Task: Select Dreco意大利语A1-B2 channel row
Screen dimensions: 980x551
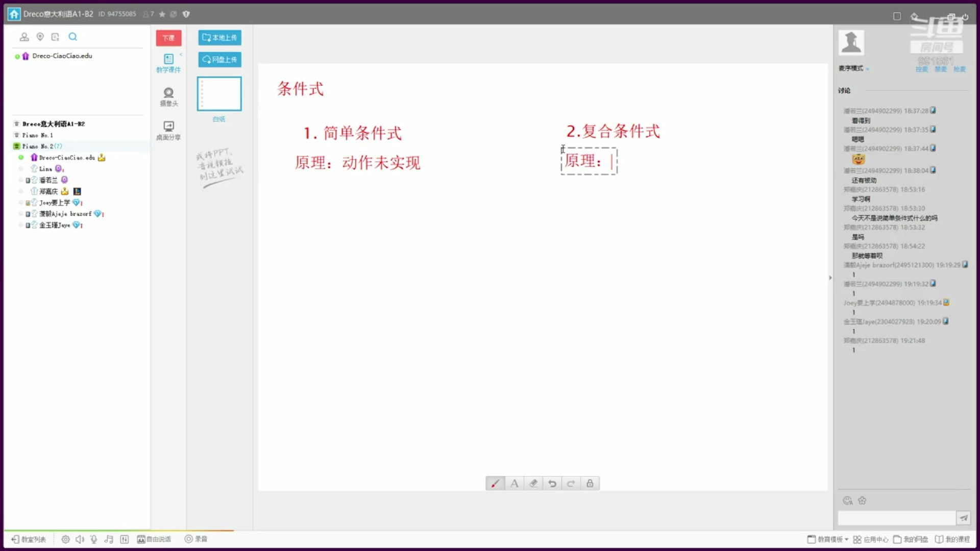Action: (x=54, y=124)
